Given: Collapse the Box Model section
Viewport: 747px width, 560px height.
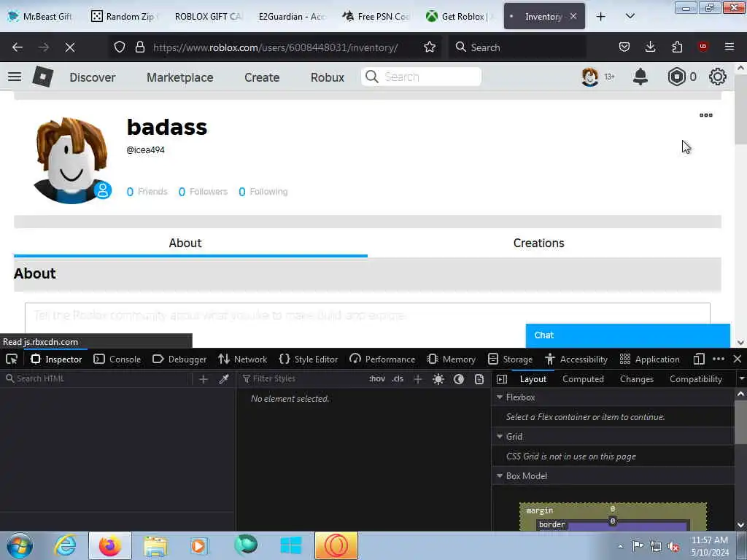Looking at the screenshot, I should click(500, 475).
